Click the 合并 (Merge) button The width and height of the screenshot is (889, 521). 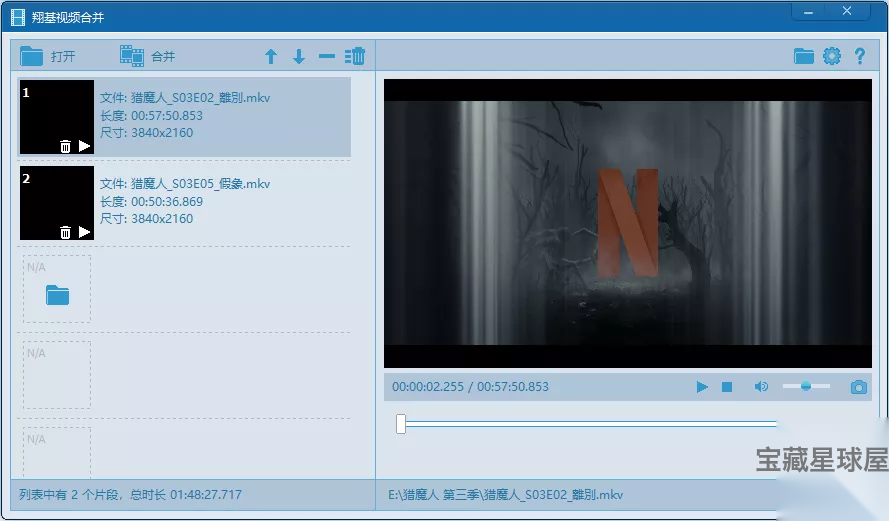click(147, 56)
